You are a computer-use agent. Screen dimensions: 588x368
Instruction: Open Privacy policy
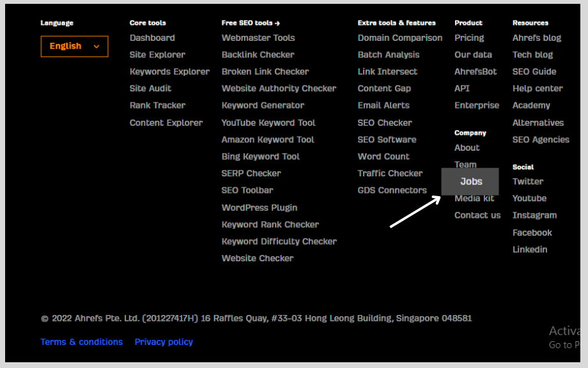[x=164, y=342]
